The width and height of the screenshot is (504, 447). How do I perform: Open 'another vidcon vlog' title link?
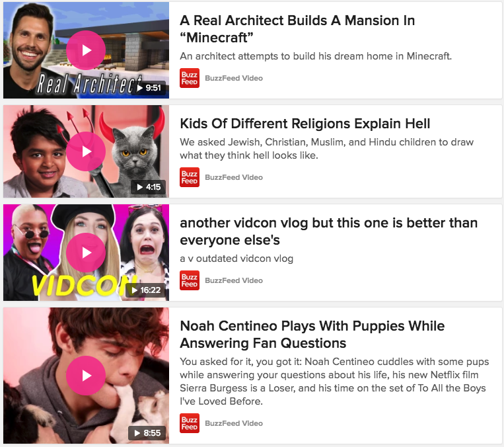click(328, 231)
